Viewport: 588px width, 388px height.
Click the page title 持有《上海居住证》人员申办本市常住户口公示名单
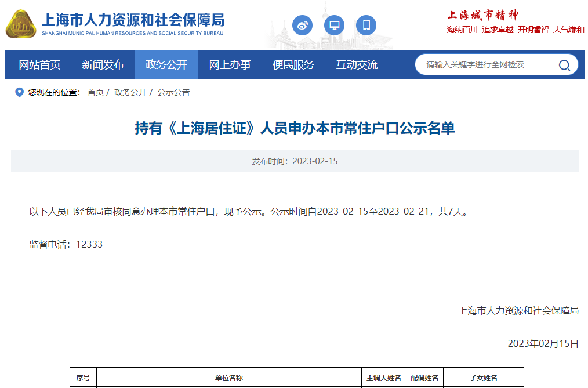(295, 128)
